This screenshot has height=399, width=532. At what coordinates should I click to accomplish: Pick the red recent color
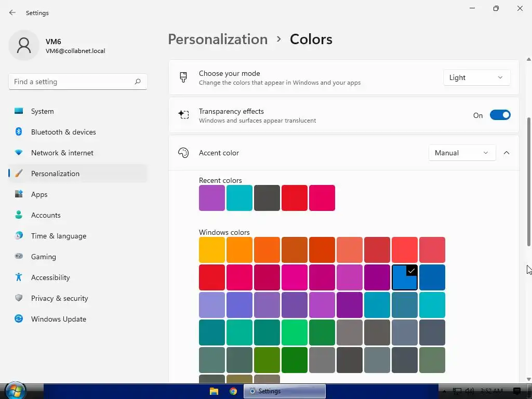click(295, 198)
